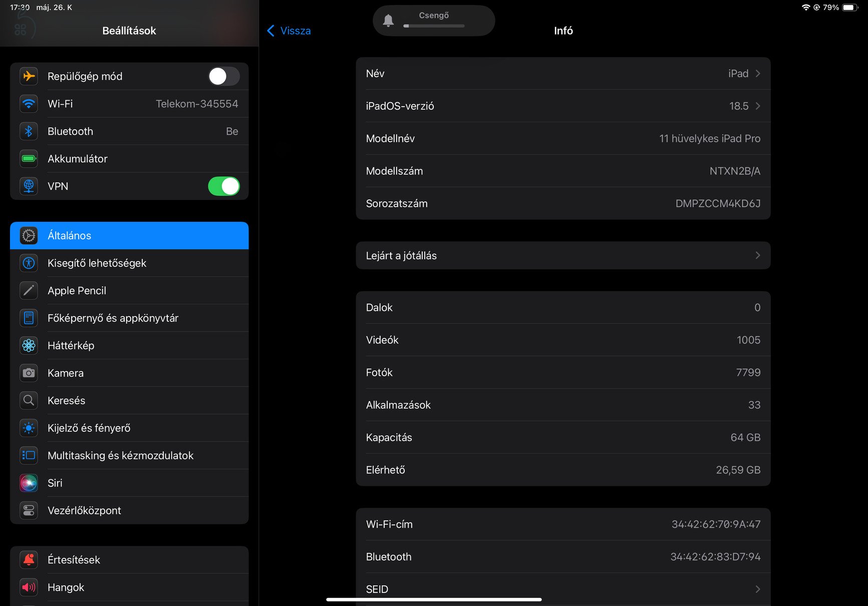This screenshot has height=606, width=868.
Task: Open Vezérlőközpont settings
Action: [x=129, y=510]
